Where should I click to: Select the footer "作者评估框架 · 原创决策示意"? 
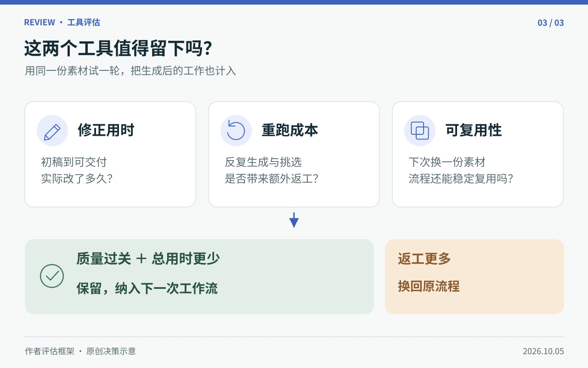(80, 351)
